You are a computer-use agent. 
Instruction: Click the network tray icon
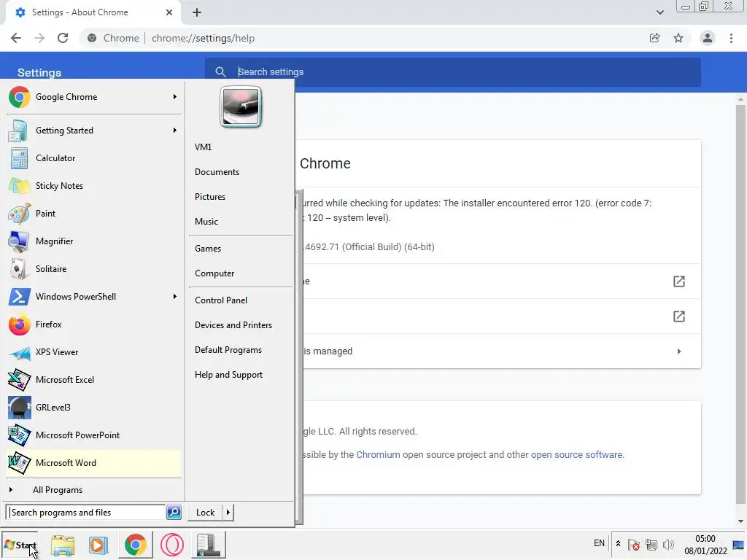point(651,544)
